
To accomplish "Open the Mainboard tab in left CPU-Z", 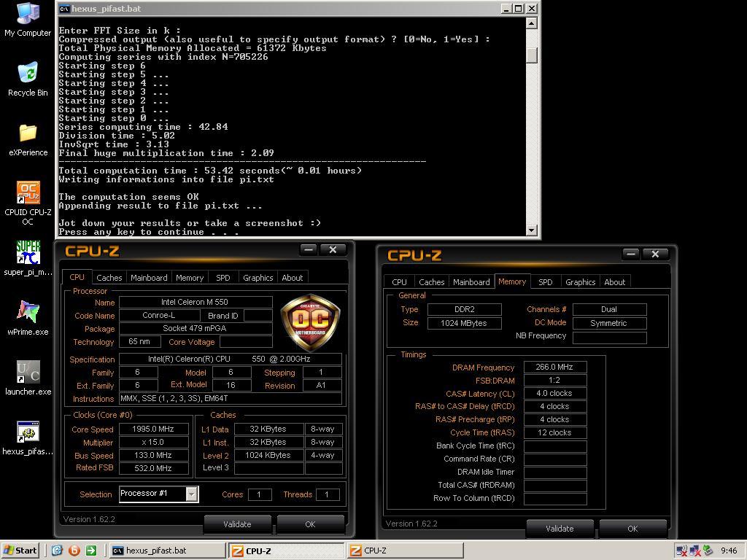I will pos(149,278).
